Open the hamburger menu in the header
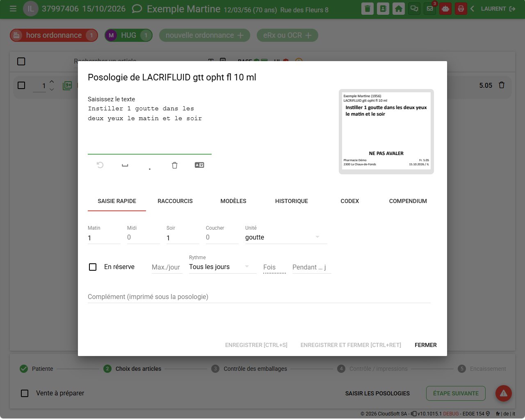 (13, 9)
